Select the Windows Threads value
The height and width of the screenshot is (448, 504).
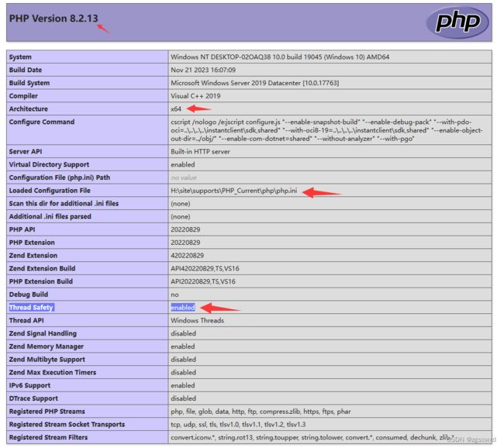[x=197, y=320]
